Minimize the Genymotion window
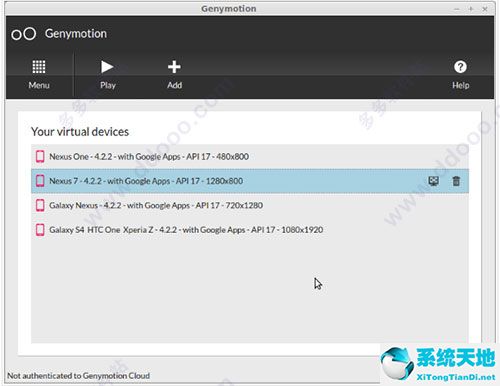Viewport: 500px width, 386px height. pyautogui.click(x=457, y=9)
